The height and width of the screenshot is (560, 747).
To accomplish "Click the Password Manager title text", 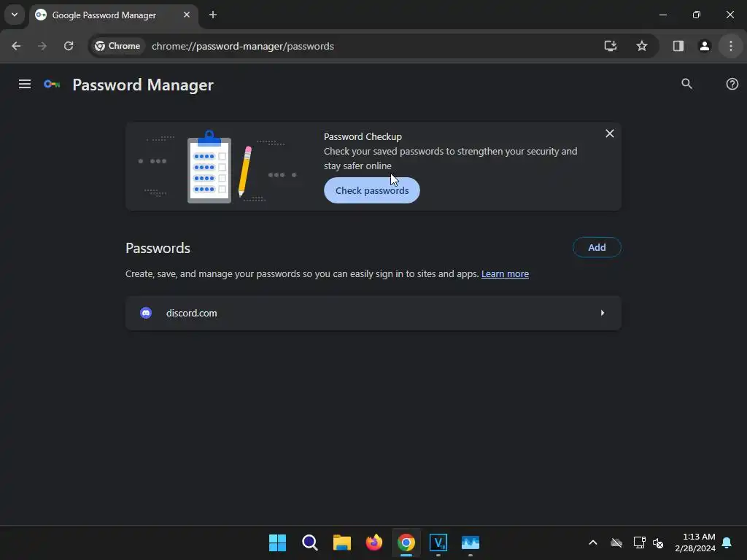I will [143, 85].
